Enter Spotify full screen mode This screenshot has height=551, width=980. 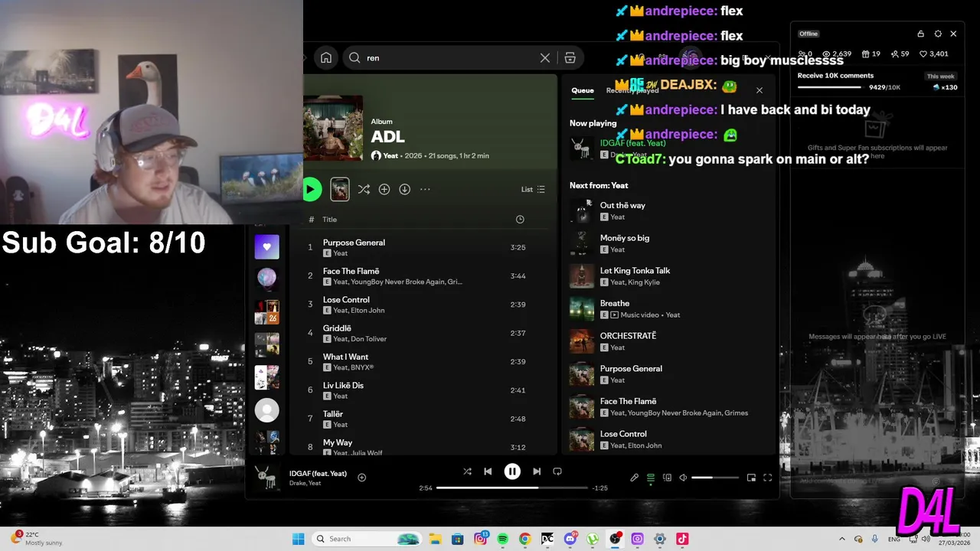tap(767, 478)
